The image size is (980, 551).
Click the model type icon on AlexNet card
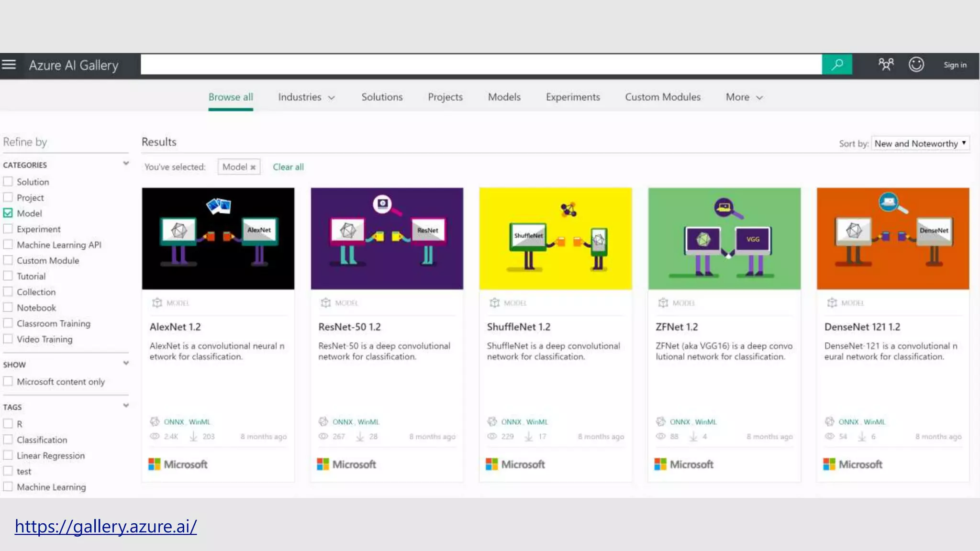pyautogui.click(x=157, y=303)
